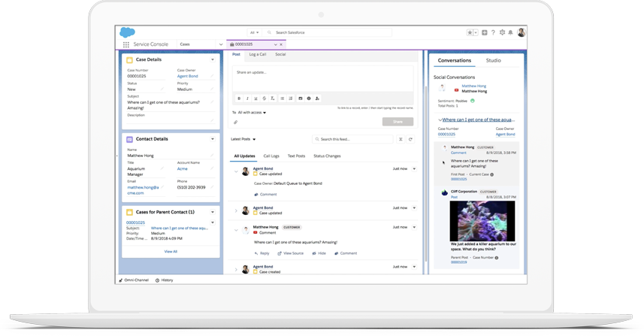
Task: Refresh the feed with refresh icon
Action: click(x=410, y=139)
